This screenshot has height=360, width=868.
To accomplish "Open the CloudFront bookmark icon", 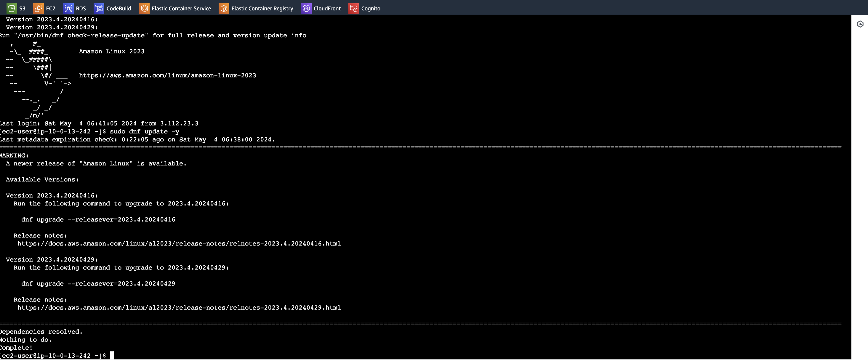I will (x=306, y=8).
